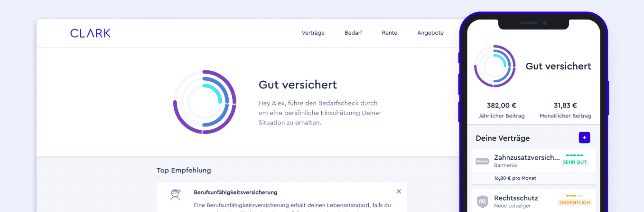Open the Berufsunfähigkeitsversicherung recommendation title
Viewport: 644px width, 212px height.
coord(235,192)
